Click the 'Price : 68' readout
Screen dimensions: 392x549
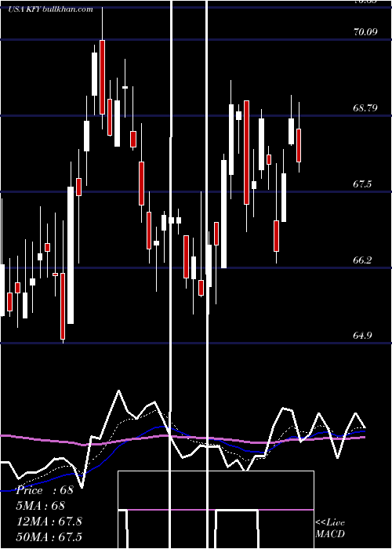[x=45, y=490]
